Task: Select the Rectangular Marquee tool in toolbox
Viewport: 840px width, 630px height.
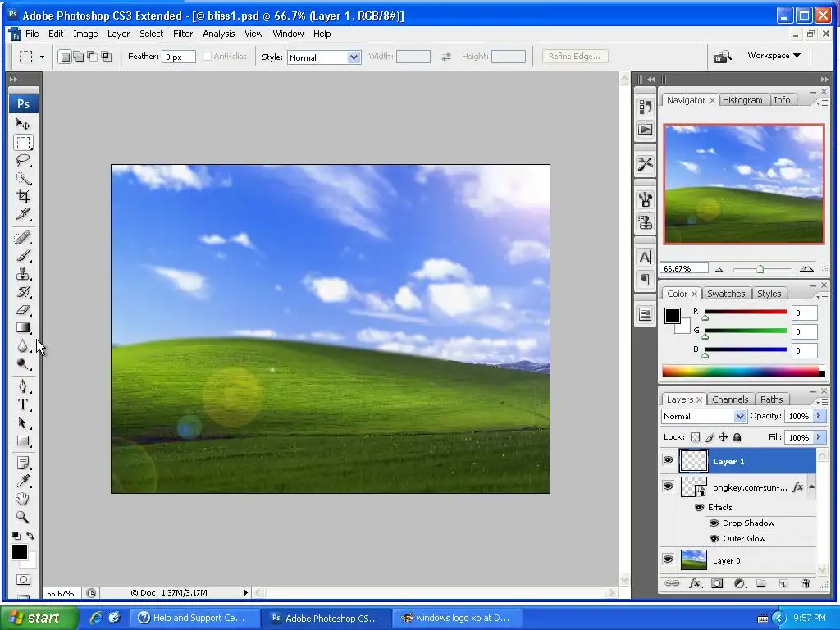Action: [23, 143]
